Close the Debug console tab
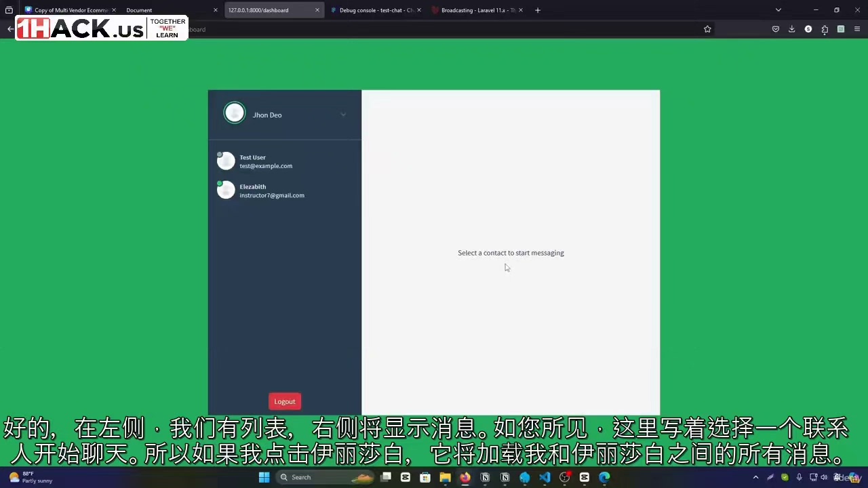Image resolution: width=868 pixels, height=488 pixels. pyautogui.click(x=418, y=10)
